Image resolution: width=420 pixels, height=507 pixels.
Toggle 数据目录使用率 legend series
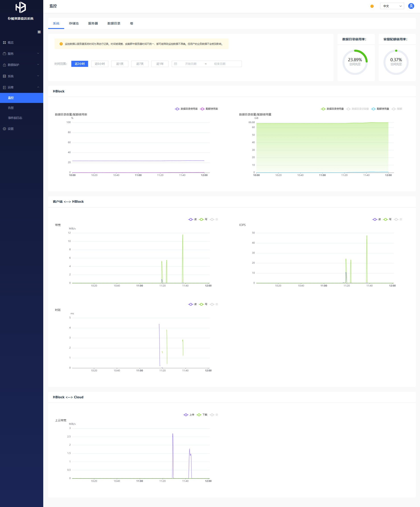[x=186, y=109]
